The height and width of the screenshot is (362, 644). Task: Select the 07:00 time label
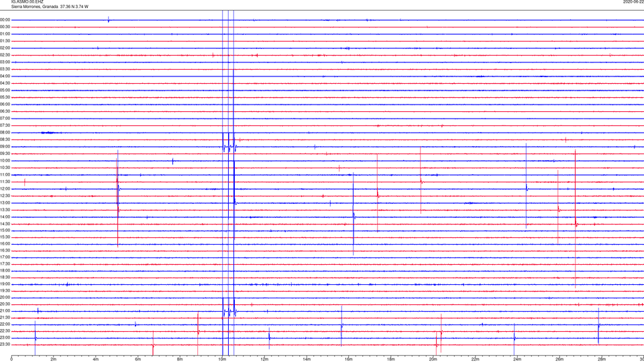[5, 118]
